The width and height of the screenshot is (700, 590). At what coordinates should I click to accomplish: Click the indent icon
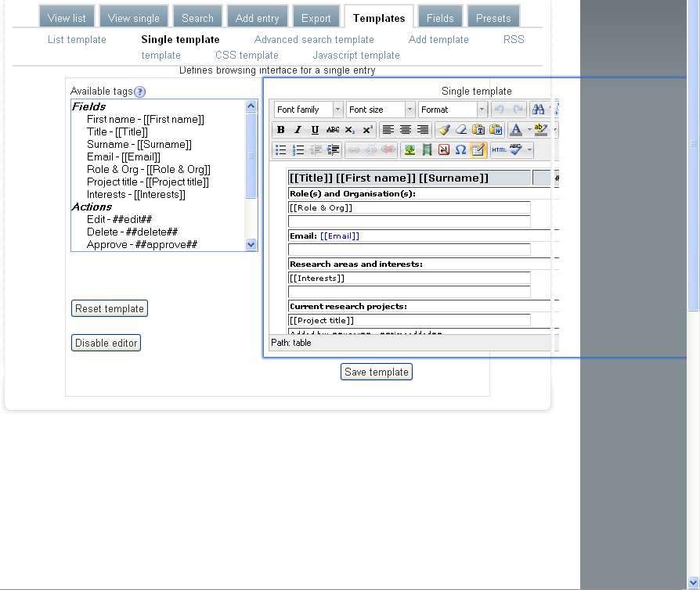tap(333, 150)
